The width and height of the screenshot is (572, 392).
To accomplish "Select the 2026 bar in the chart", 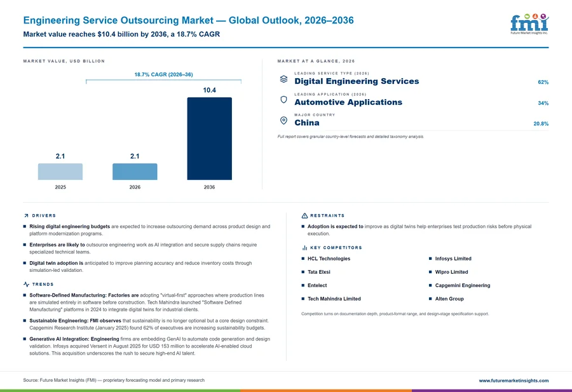I will (x=135, y=172).
